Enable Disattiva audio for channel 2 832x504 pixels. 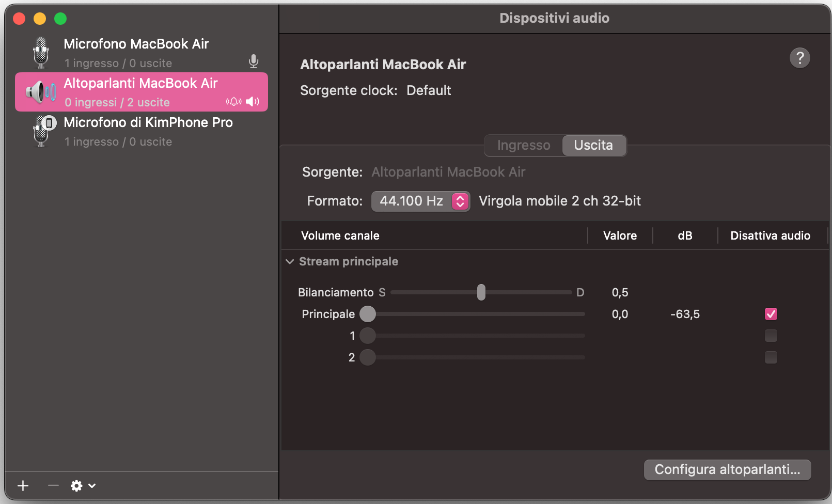[x=771, y=357]
